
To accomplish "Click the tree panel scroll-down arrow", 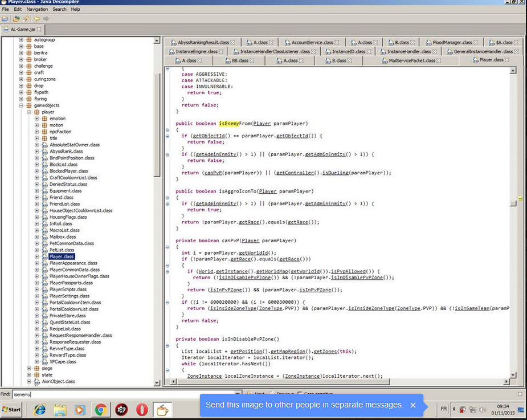I will (157, 383).
